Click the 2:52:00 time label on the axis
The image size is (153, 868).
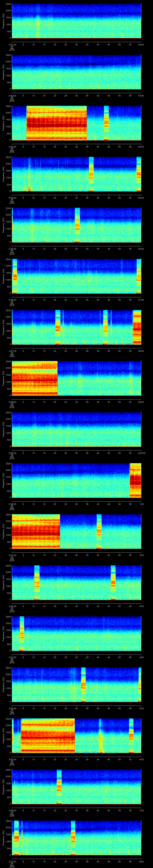(12, 96)
